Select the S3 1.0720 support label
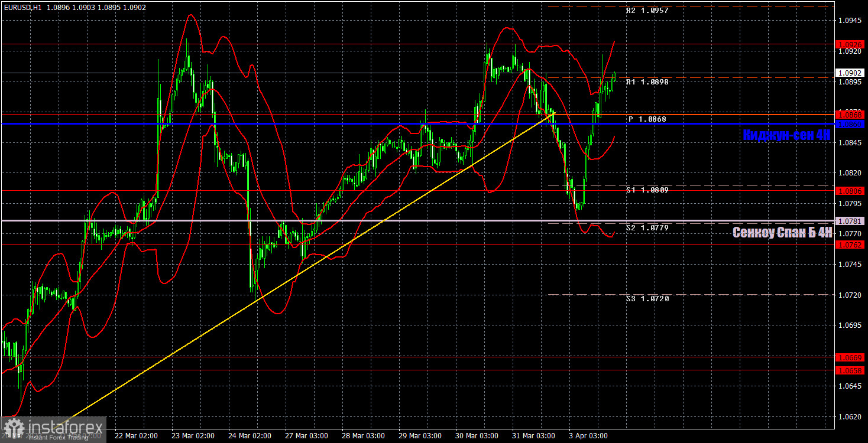 647,299
